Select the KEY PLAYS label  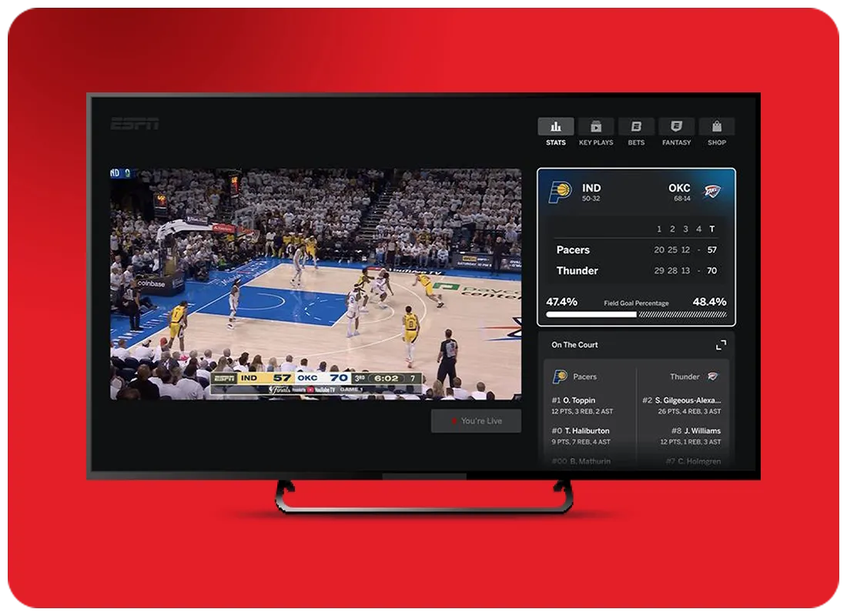pyautogui.click(x=596, y=142)
